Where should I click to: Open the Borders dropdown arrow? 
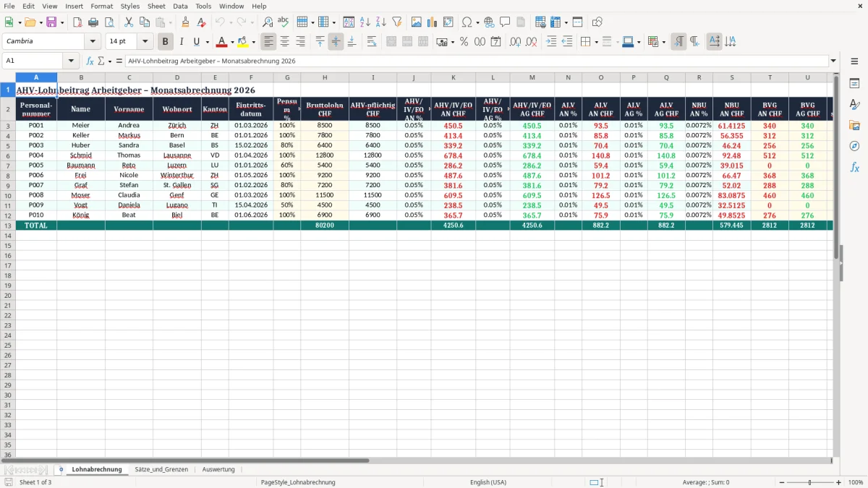595,42
